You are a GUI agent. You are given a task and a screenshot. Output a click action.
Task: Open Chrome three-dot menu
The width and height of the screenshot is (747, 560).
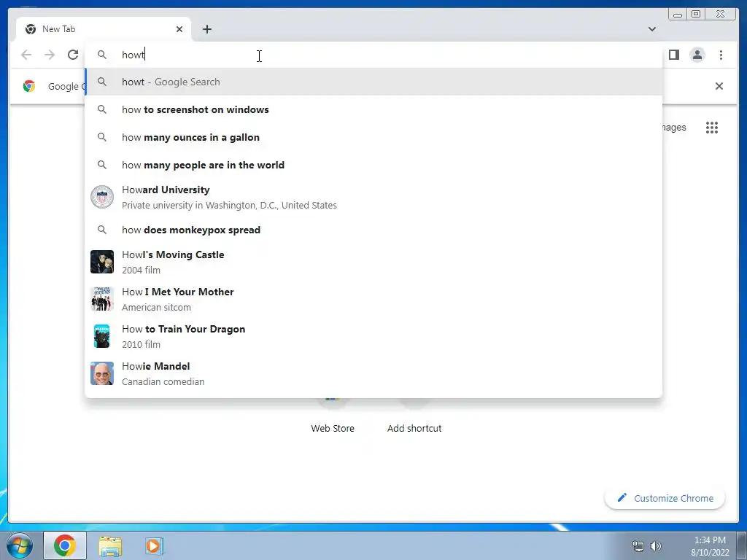pos(721,55)
